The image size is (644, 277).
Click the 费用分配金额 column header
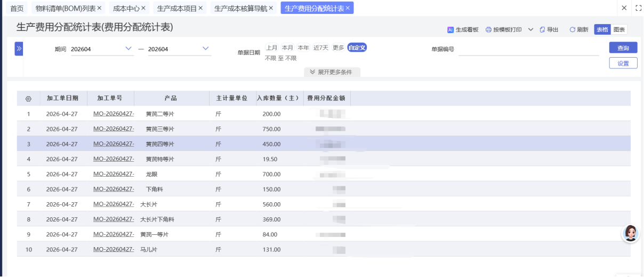[326, 98]
